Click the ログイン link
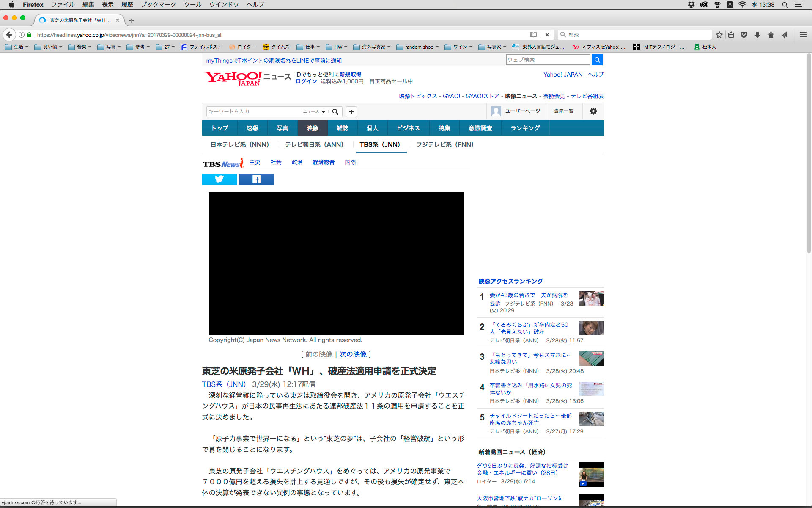 [x=306, y=81]
